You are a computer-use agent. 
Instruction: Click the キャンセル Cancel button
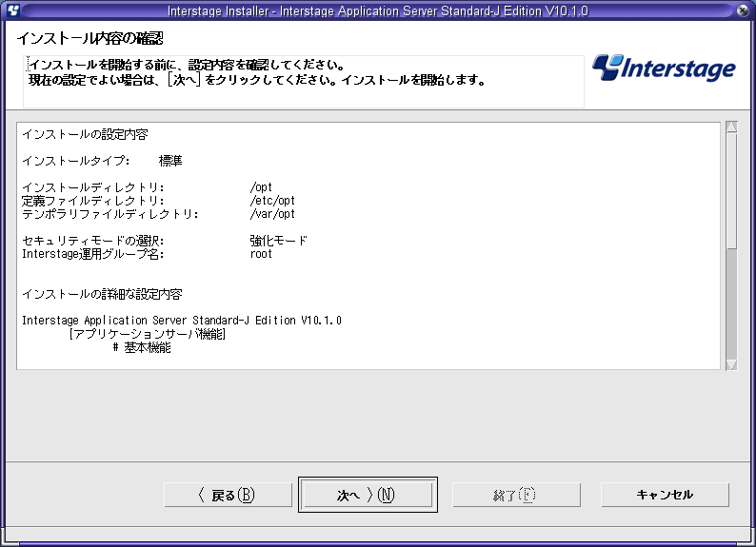(x=665, y=495)
